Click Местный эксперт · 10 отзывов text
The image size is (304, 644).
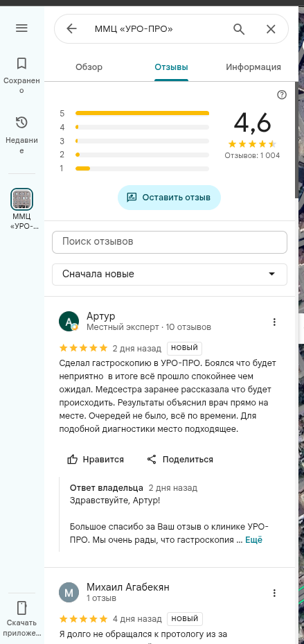pyautogui.click(x=149, y=327)
